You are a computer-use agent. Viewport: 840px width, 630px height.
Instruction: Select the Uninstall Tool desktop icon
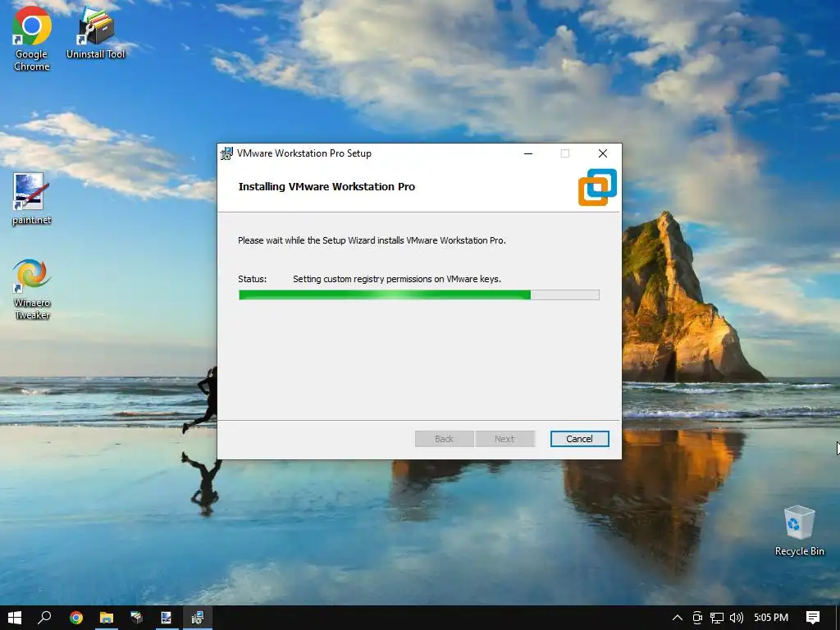pyautogui.click(x=96, y=32)
